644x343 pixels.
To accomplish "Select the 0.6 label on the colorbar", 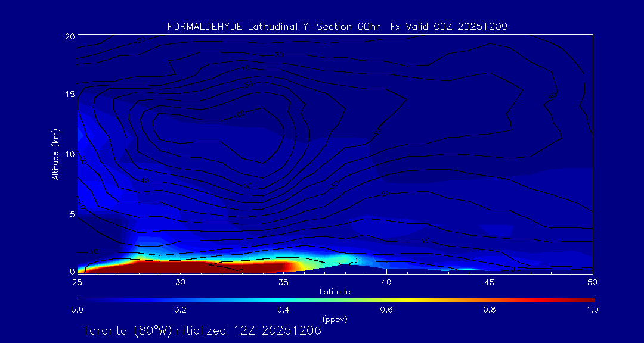I will point(386,310).
